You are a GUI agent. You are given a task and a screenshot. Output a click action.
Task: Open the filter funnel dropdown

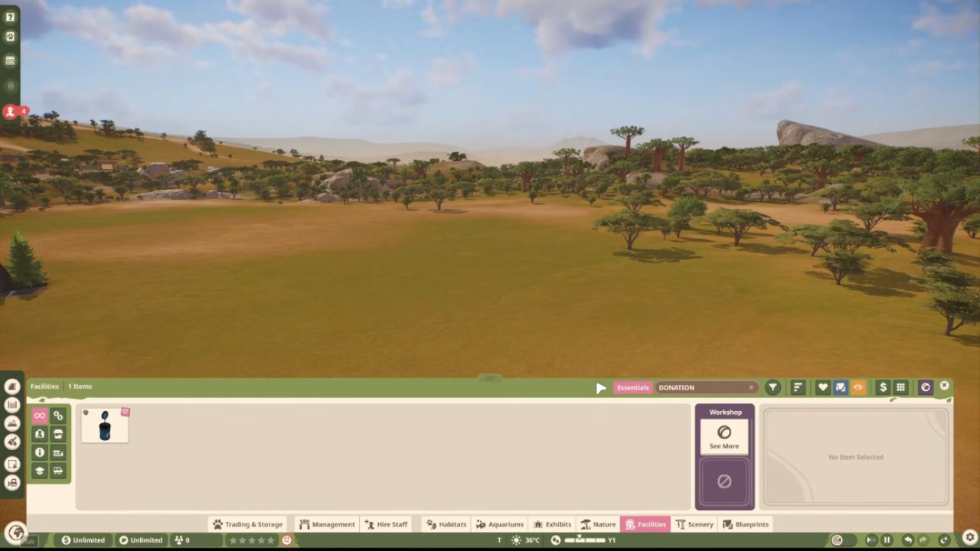[773, 387]
